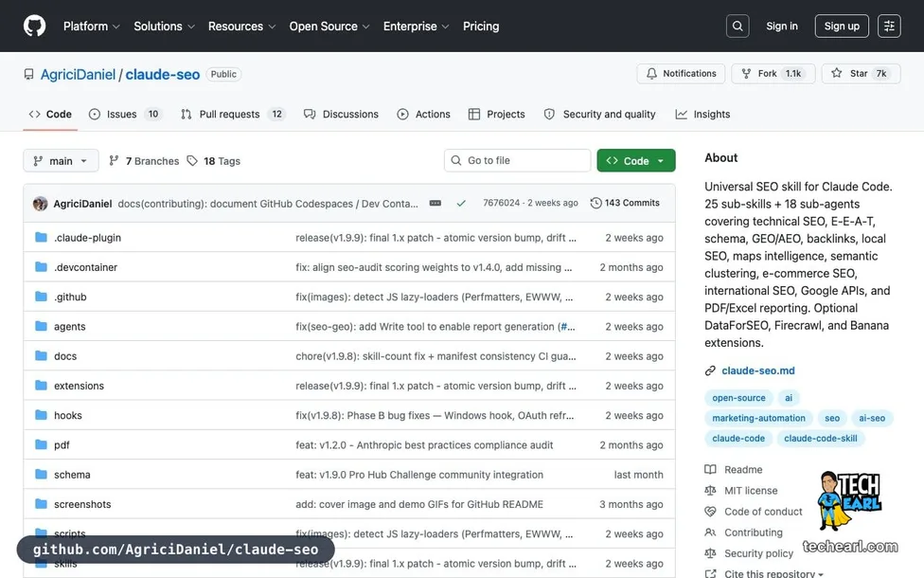Open the Pull requests tab
Viewport: 924px width, 578px height.
pos(233,114)
